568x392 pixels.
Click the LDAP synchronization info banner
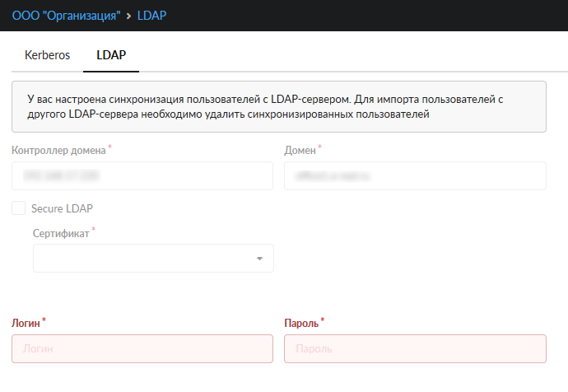point(279,106)
